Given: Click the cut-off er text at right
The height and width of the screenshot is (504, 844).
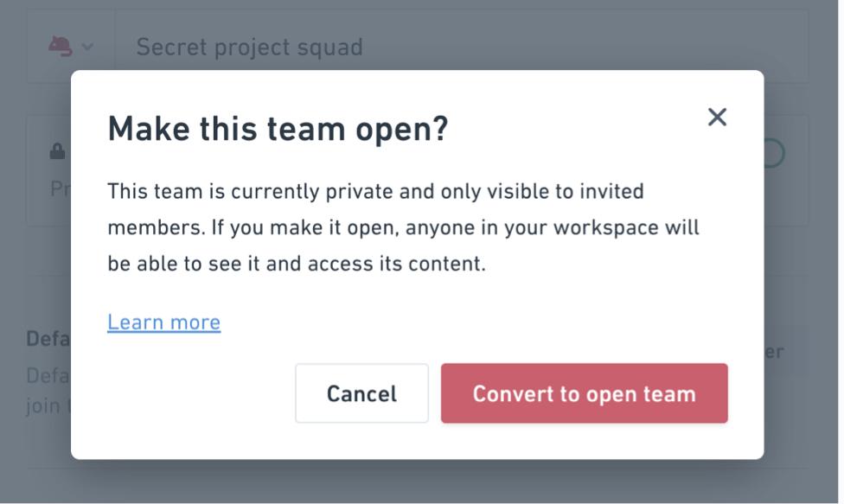Looking at the screenshot, I should coord(773,352).
